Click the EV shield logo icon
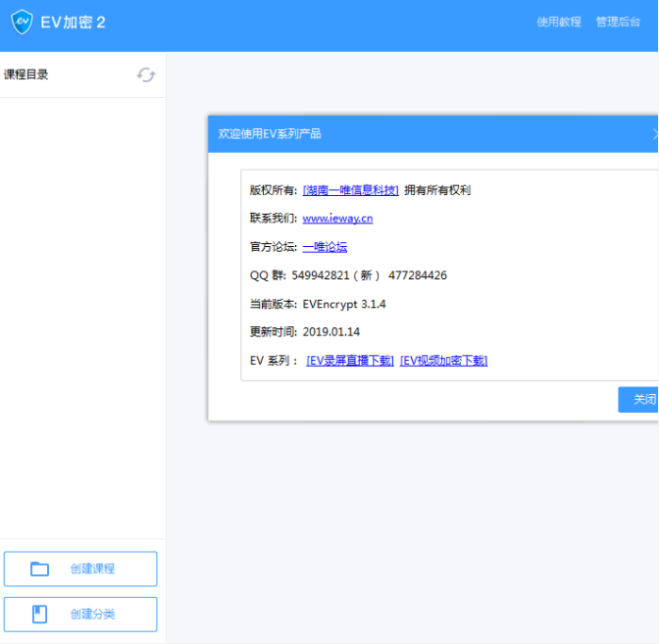 click(22, 22)
